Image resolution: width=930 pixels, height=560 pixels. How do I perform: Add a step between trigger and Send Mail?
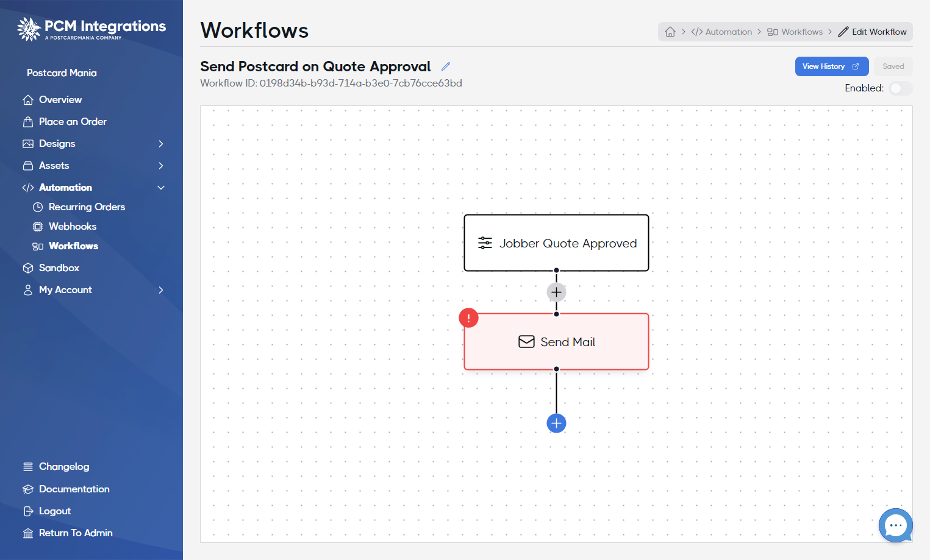(556, 292)
